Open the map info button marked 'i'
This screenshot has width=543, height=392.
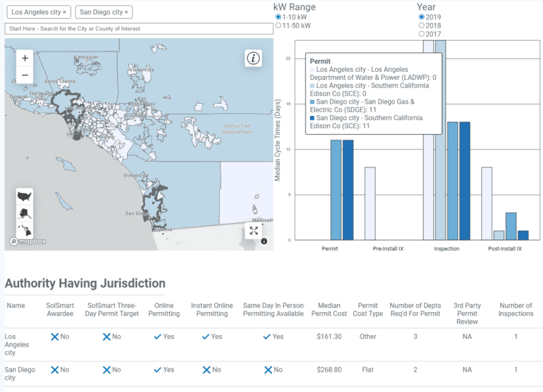(x=253, y=58)
